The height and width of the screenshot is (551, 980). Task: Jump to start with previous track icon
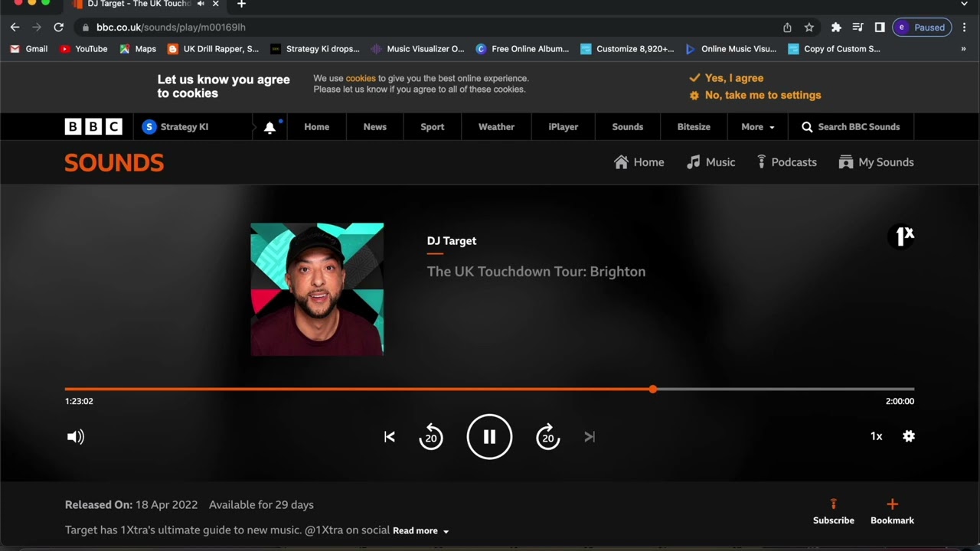[390, 436]
